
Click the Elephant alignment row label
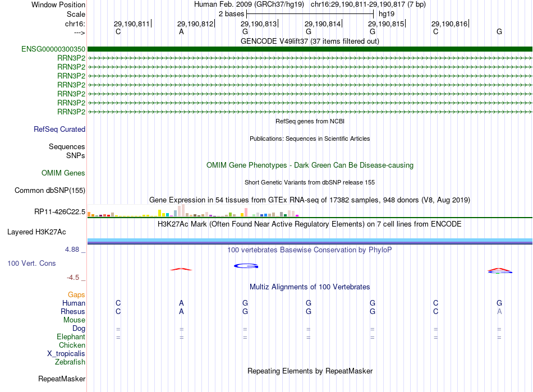(71, 336)
